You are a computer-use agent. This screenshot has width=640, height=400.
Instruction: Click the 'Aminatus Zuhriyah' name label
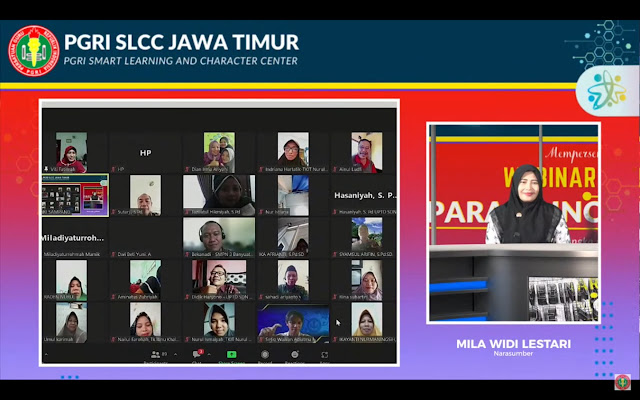pos(138,297)
